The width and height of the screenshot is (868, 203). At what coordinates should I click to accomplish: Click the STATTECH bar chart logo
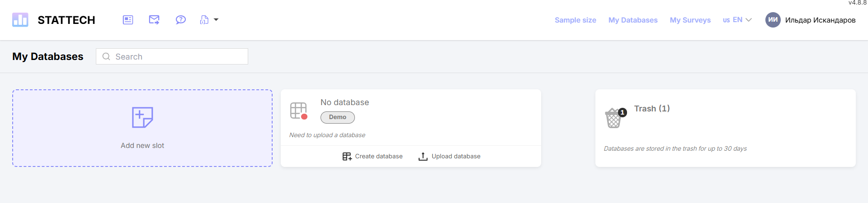coord(20,20)
